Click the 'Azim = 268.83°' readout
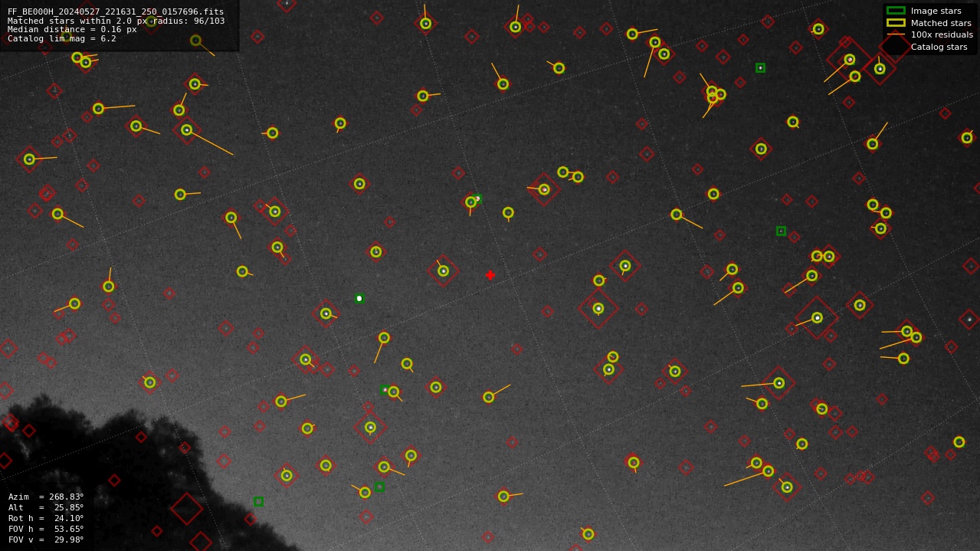The width and height of the screenshot is (980, 551). click(46, 497)
